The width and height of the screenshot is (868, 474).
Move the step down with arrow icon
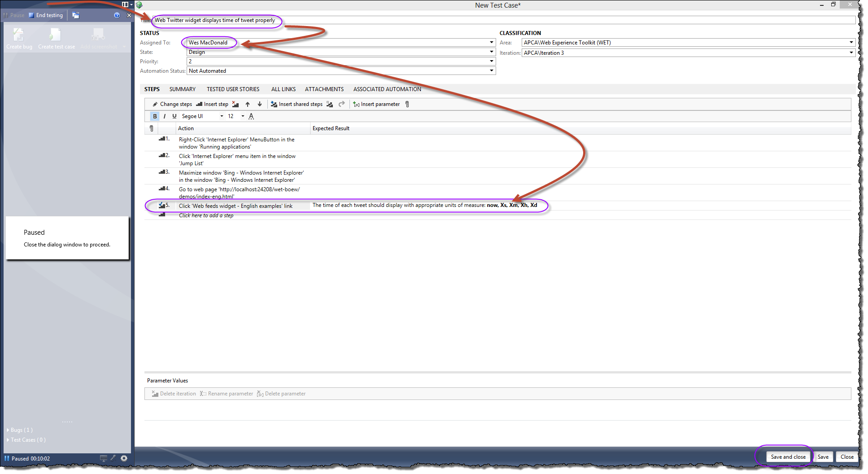point(260,104)
